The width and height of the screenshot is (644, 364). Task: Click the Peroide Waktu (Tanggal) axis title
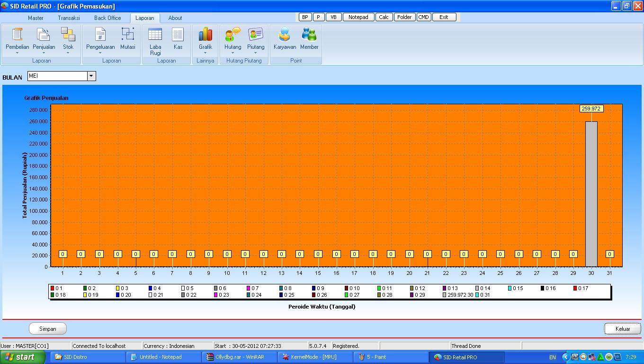click(322, 307)
